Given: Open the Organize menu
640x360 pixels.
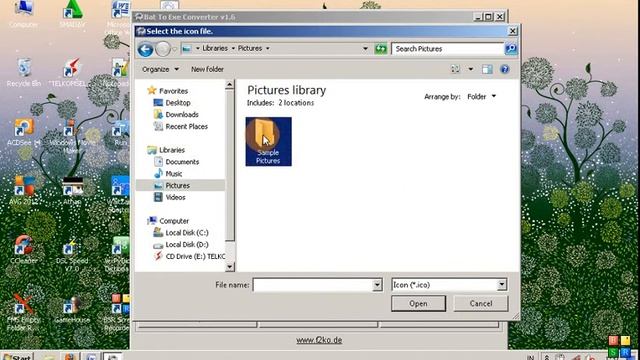Looking at the screenshot, I should coord(160,69).
